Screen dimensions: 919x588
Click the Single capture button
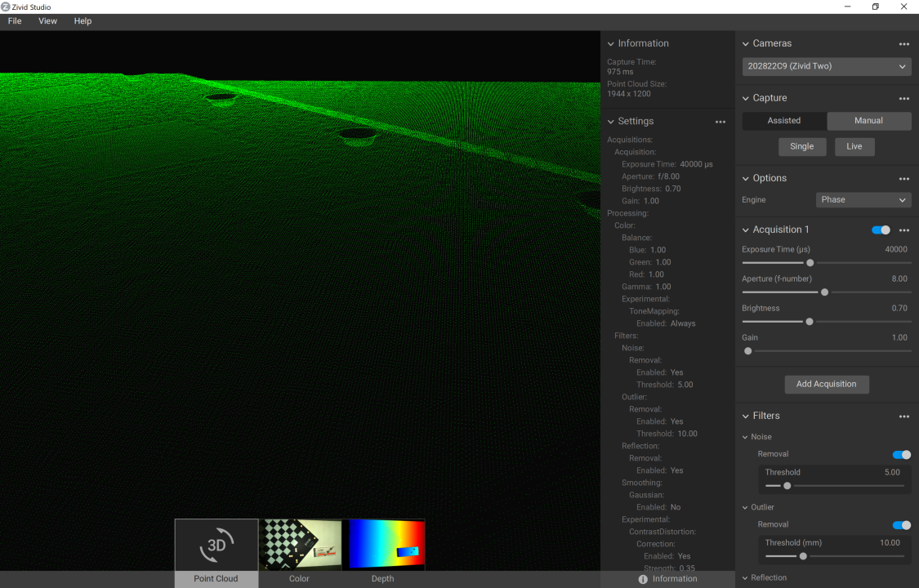801,146
